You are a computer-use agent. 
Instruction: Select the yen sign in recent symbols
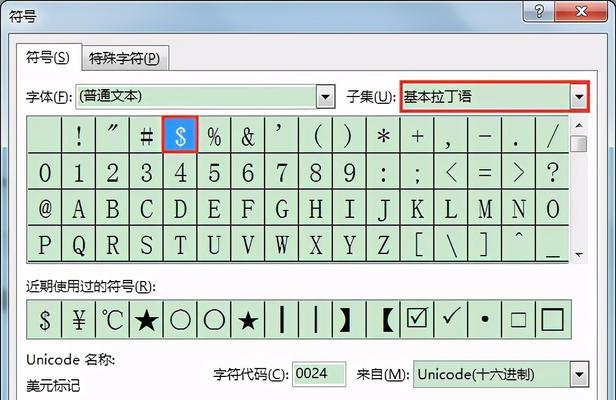(79, 319)
